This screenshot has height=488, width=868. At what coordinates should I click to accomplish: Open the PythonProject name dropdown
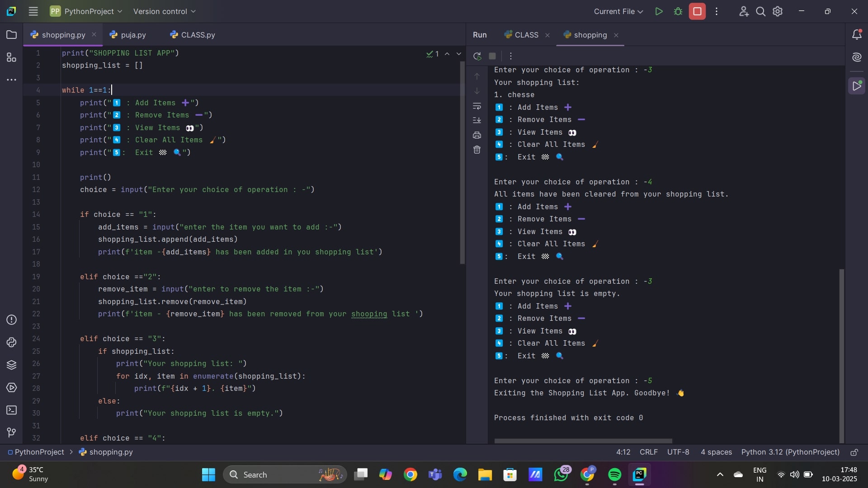click(85, 11)
